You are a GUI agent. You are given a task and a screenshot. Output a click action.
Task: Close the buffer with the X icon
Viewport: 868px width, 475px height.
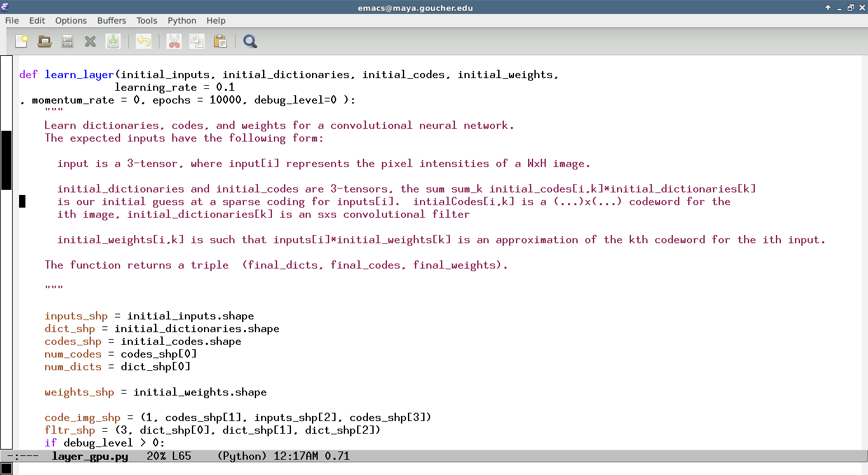[90, 42]
